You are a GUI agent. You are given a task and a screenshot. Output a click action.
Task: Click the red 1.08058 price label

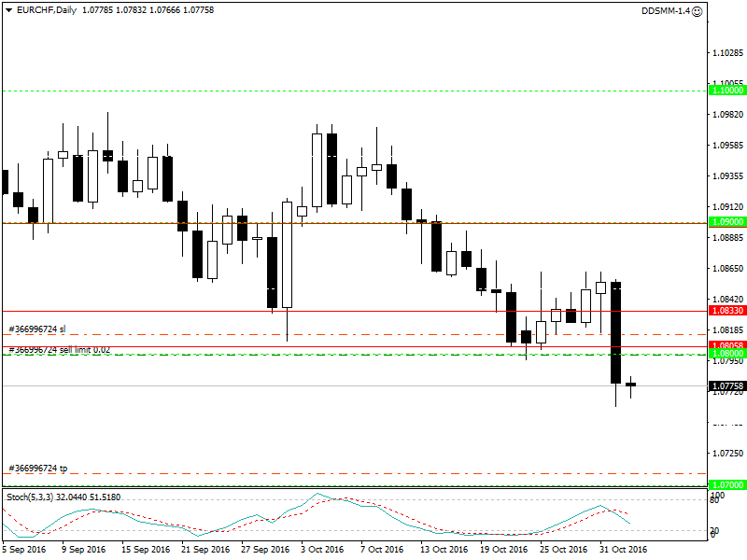727,344
